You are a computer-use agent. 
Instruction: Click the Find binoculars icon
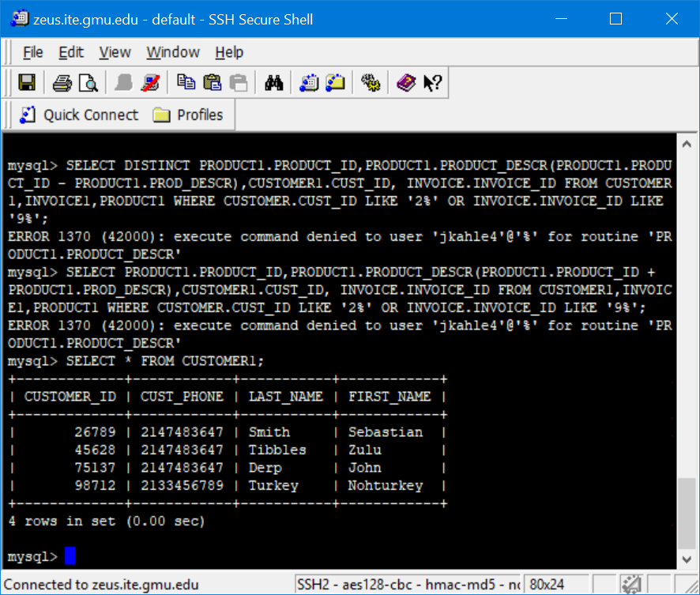[273, 83]
